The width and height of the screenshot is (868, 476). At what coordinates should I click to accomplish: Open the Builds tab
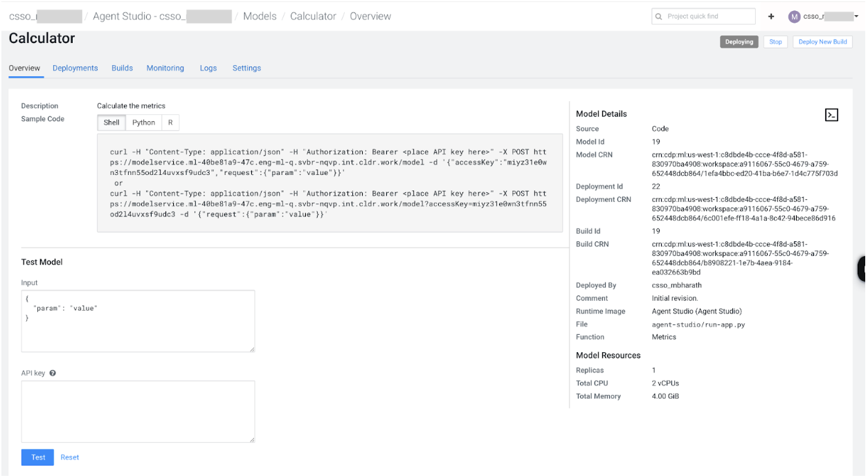click(x=122, y=68)
